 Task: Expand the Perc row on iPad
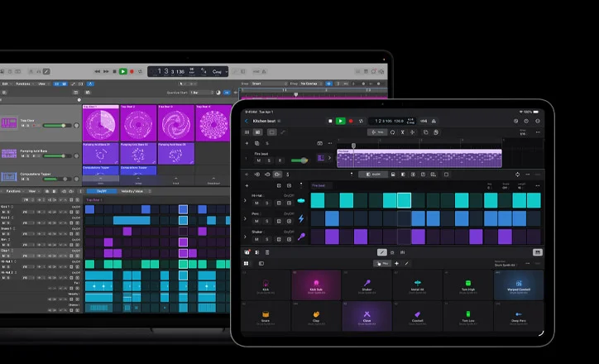tap(245, 219)
